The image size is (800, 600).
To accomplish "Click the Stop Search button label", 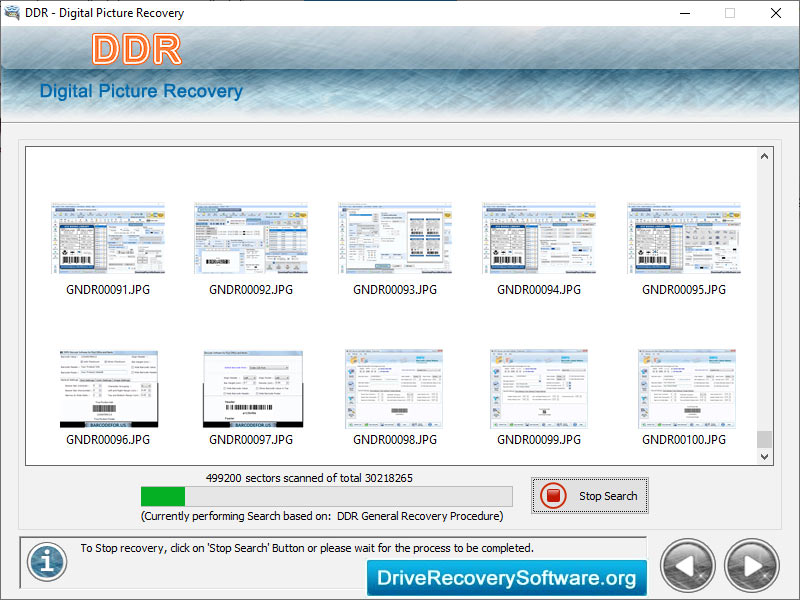I will (x=608, y=496).
